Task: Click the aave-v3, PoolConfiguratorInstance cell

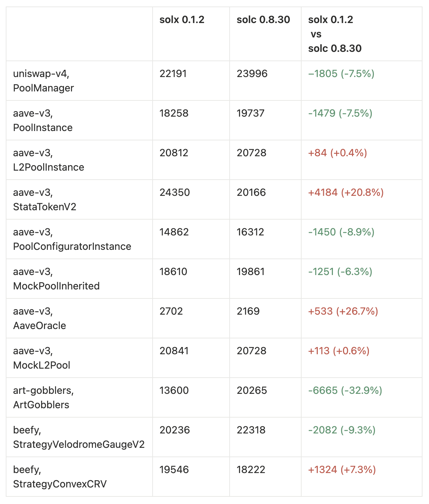Action: pos(72,239)
